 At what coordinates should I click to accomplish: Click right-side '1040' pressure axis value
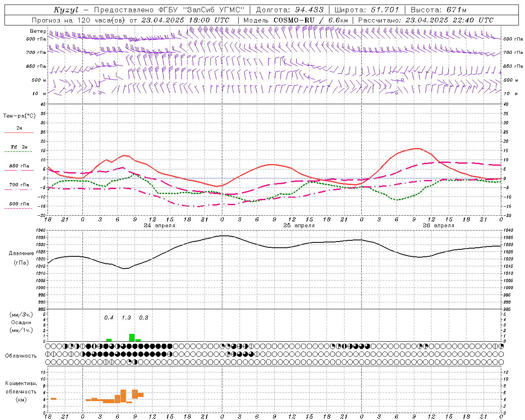508,231
